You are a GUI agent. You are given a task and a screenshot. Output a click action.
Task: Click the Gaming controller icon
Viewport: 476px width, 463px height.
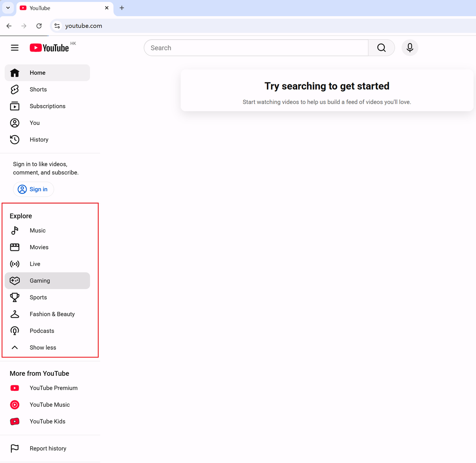(15, 281)
